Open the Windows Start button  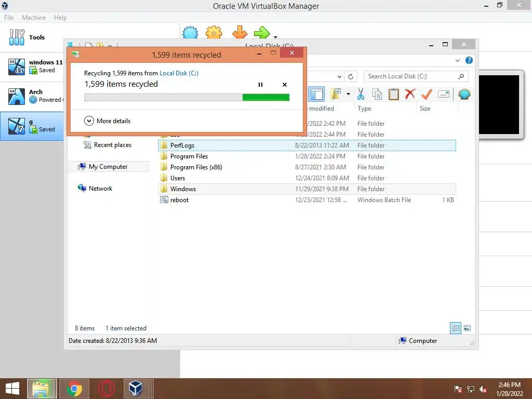tap(12, 389)
